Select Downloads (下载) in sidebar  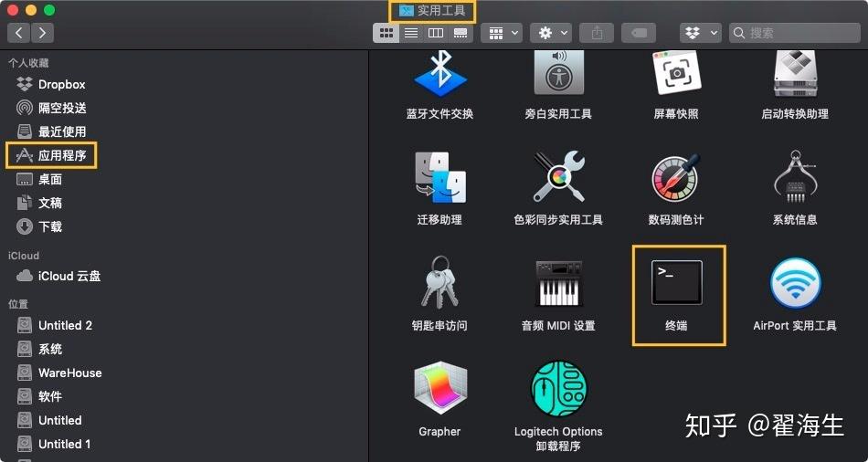(x=38, y=226)
